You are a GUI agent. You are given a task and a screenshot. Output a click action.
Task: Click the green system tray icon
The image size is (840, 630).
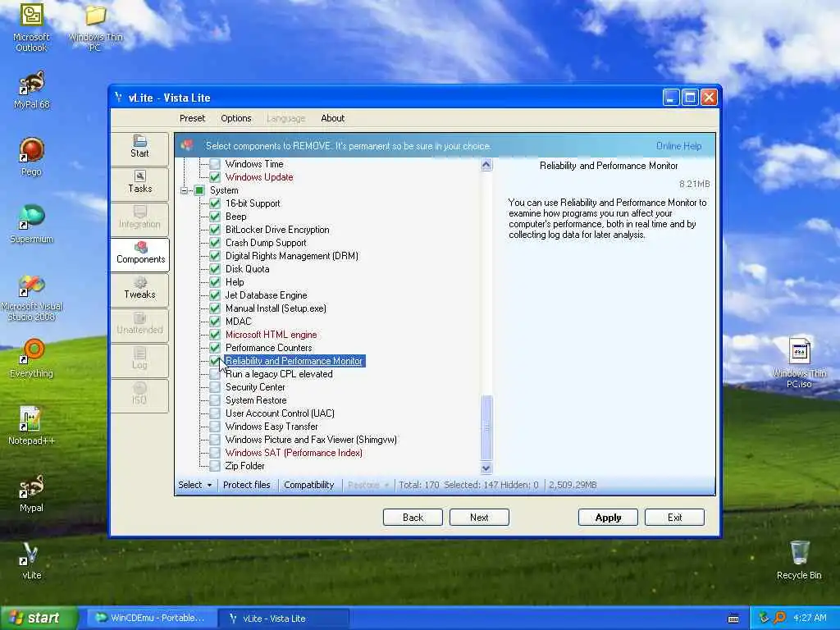click(764, 618)
